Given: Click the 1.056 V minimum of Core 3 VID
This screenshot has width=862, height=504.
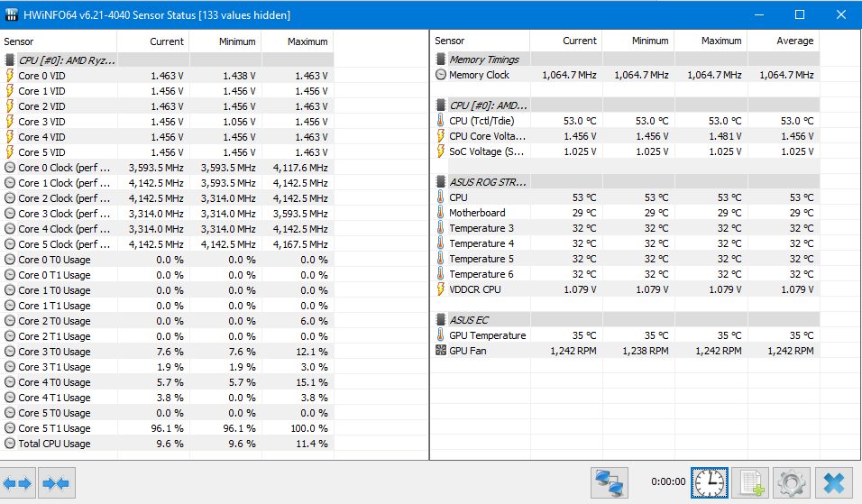Looking at the screenshot, I should [239, 122].
